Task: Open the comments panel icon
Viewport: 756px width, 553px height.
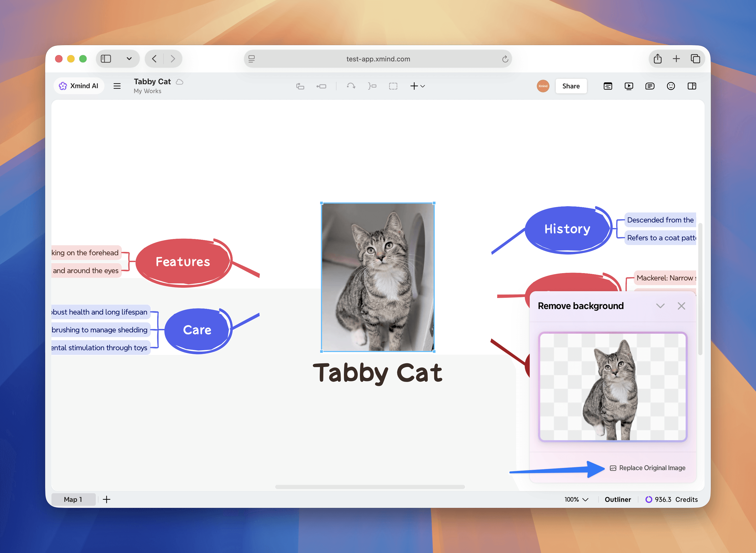Action: pyautogui.click(x=649, y=86)
